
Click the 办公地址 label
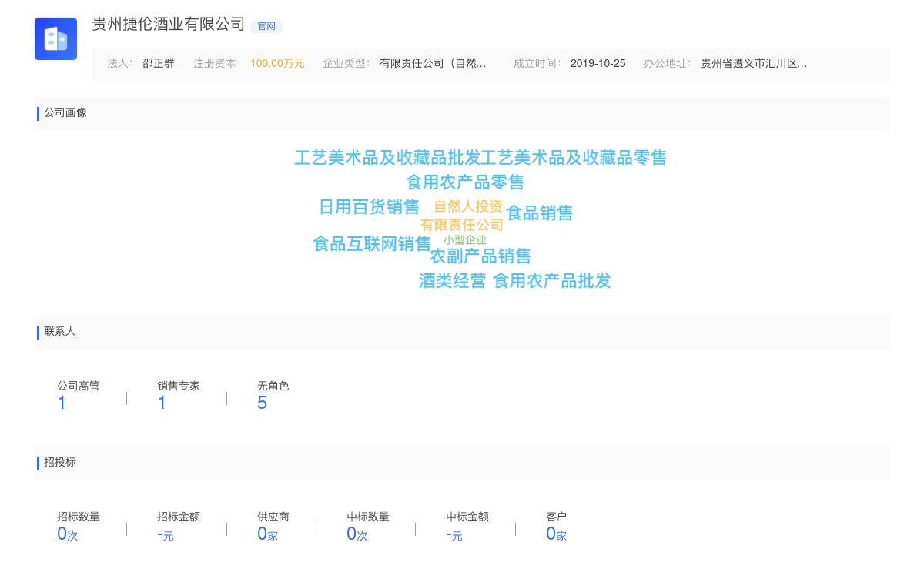668,64
